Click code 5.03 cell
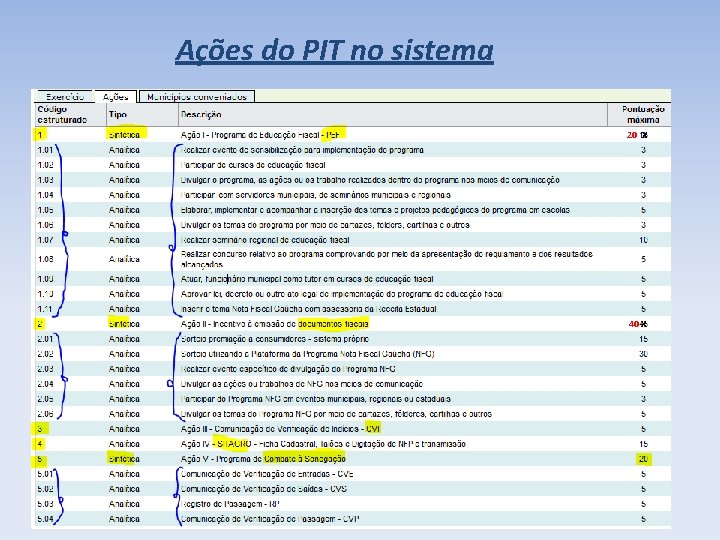 (x=45, y=504)
